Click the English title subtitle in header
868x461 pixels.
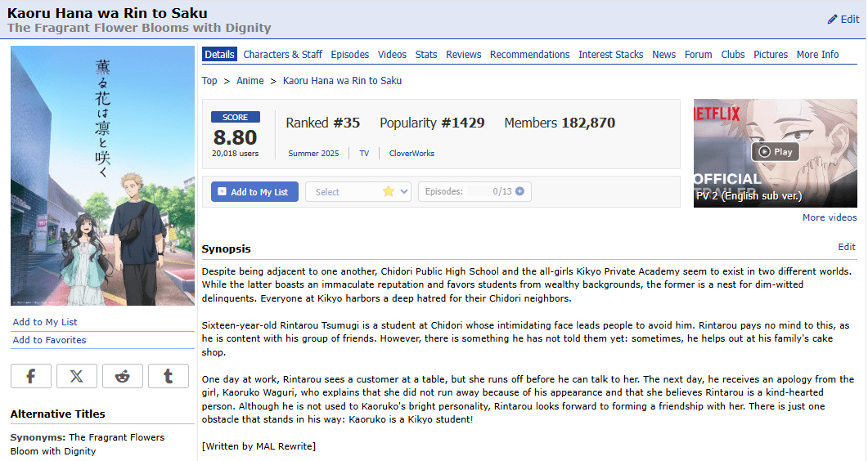pos(139,28)
